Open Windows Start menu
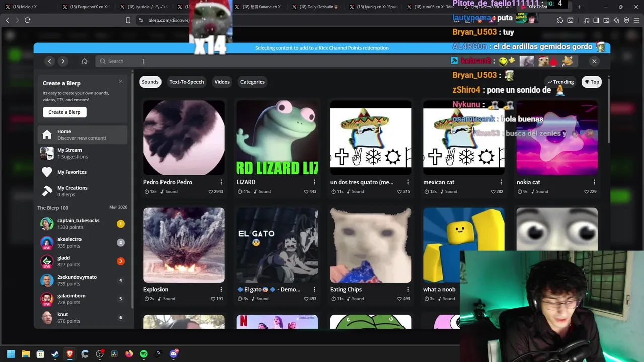Screen dimensions: 644x362 (x=11, y=354)
